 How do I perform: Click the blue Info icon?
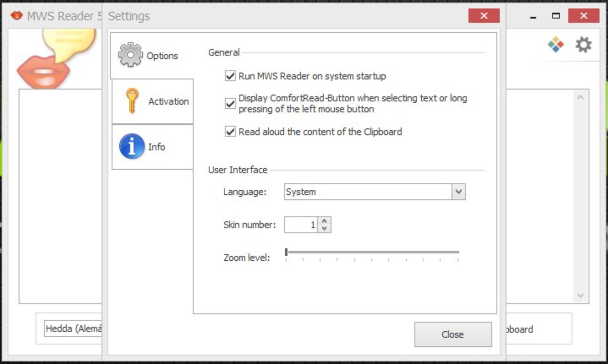coord(132,147)
